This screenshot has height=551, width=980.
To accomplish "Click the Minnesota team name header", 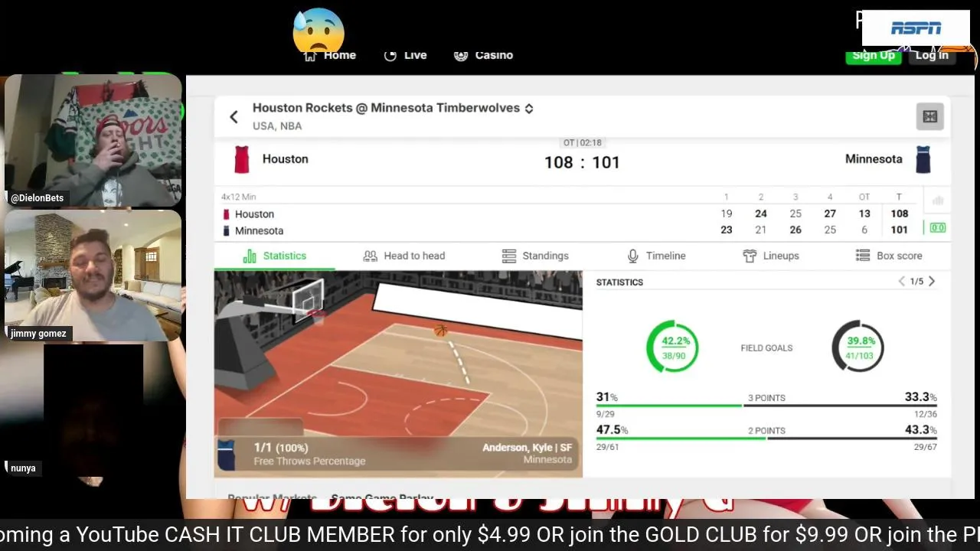I will [874, 159].
